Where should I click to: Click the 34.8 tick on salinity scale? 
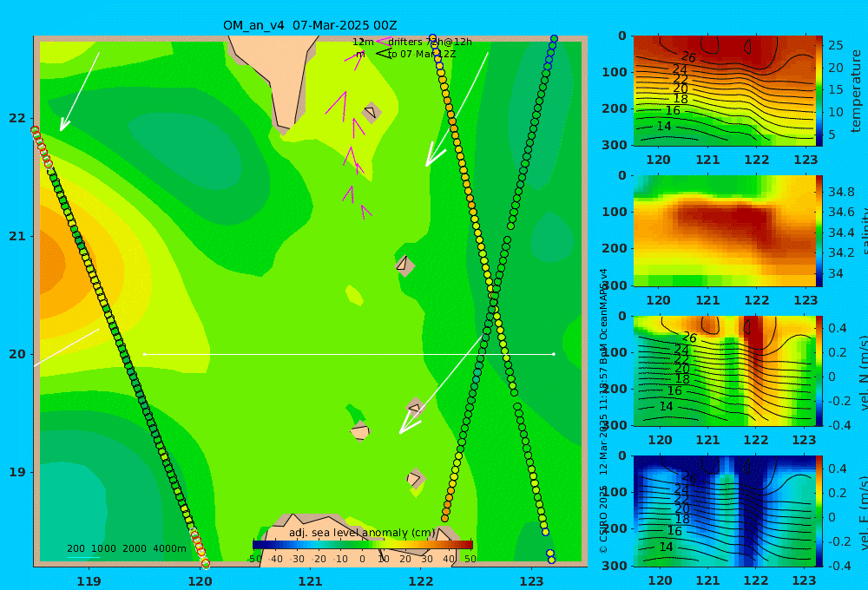pyautogui.click(x=841, y=192)
